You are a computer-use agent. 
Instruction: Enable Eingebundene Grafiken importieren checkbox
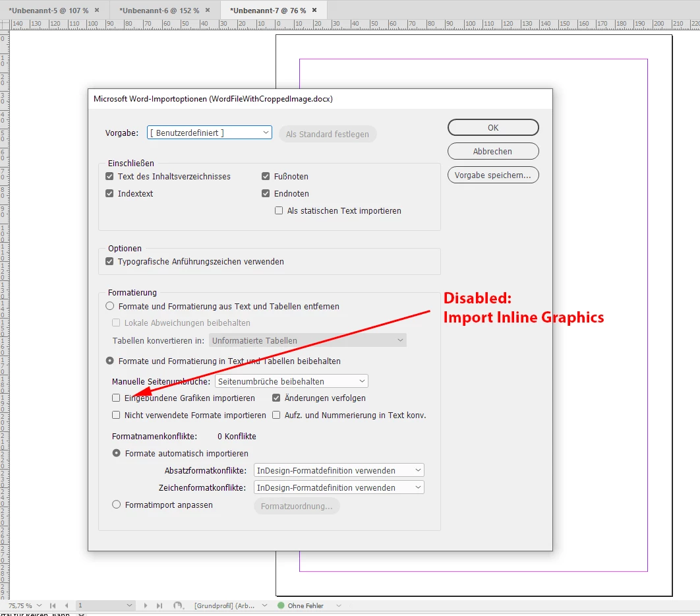click(x=116, y=398)
